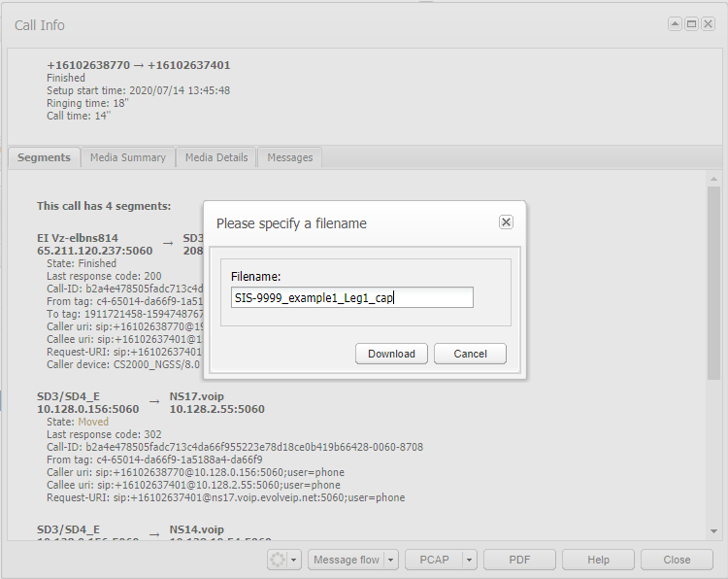Export the call as PDF
Viewport: 728px width, 579px height.
pos(519,560)
